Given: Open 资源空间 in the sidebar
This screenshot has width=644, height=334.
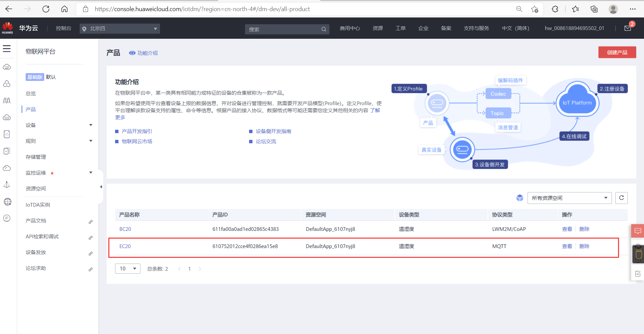Looking at the screenshot, I should click(36, 188).
